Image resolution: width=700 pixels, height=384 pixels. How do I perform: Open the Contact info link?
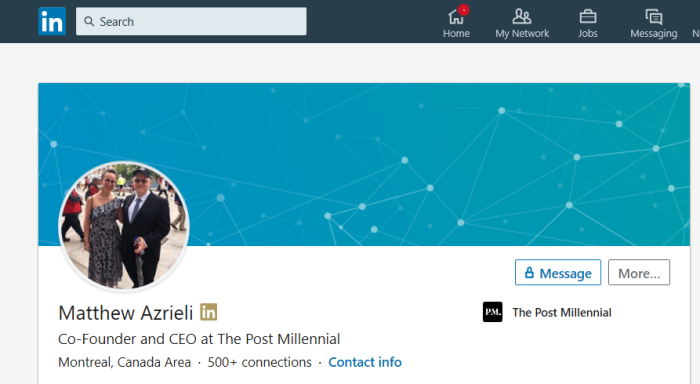pos(365,362)
